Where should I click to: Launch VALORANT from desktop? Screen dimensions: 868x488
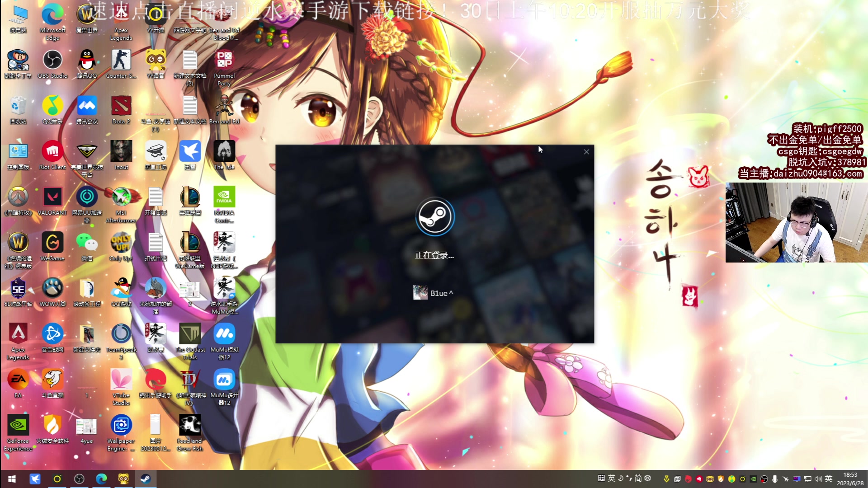click(x=52, y=197)
